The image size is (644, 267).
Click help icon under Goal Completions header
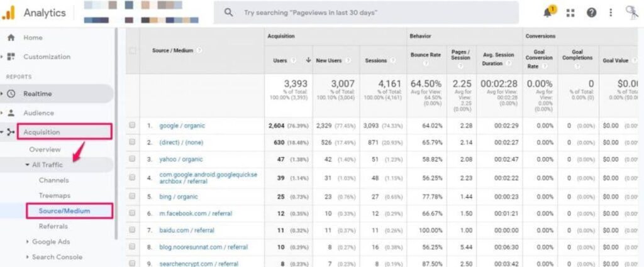[x=577, y=65]
